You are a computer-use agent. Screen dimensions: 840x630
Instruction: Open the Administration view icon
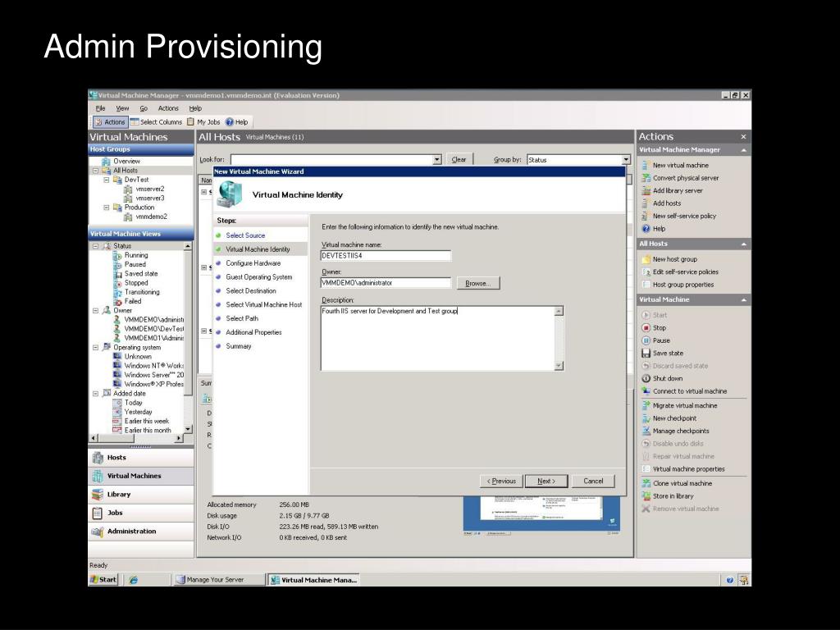tap(98, 532)
